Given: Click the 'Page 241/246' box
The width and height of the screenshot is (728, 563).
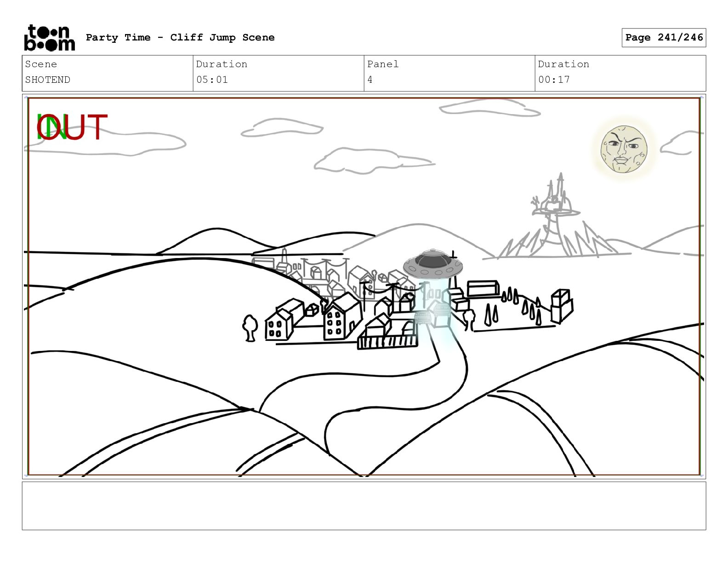Looking at the screenshot, I should [664, 38].
